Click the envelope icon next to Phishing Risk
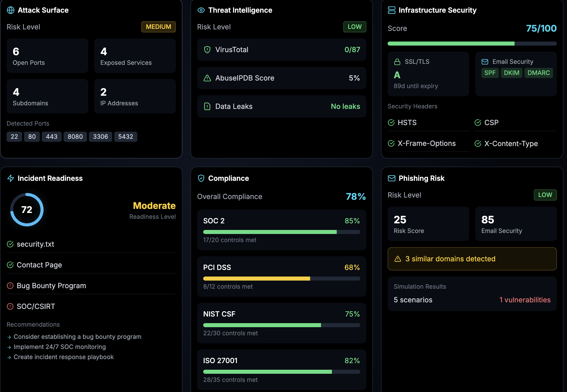This screenshot has height=392, width=567. pos(391,178)
